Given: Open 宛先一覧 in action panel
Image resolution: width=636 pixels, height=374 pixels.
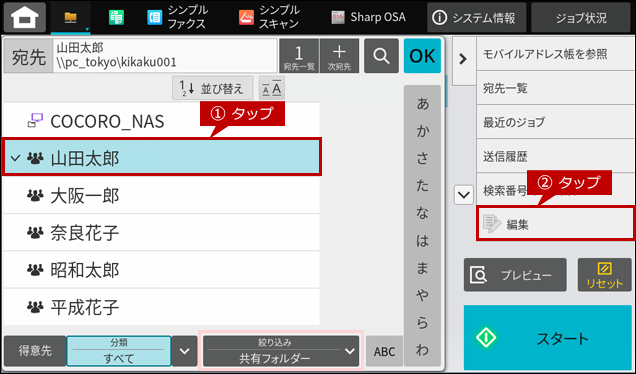Looking at the screenshot, I should pos(555,88).
